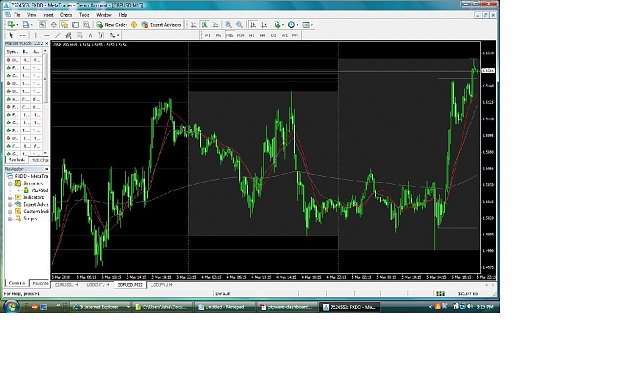
Task: Show the Market Watch window icon
Action: (42, 25)
